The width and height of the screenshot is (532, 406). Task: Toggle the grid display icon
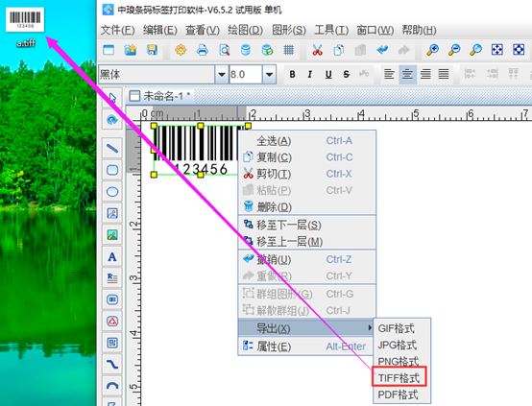point(289,50)
